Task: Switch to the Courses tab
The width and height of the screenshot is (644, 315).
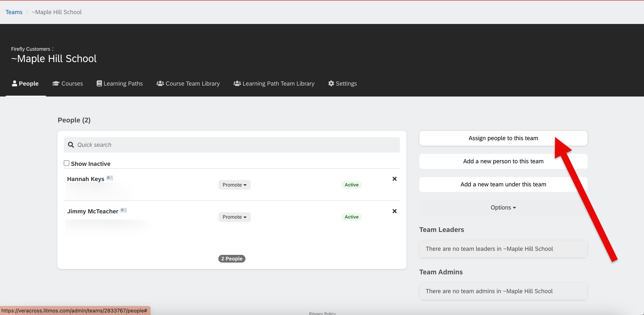Action: tap(68, 84)
